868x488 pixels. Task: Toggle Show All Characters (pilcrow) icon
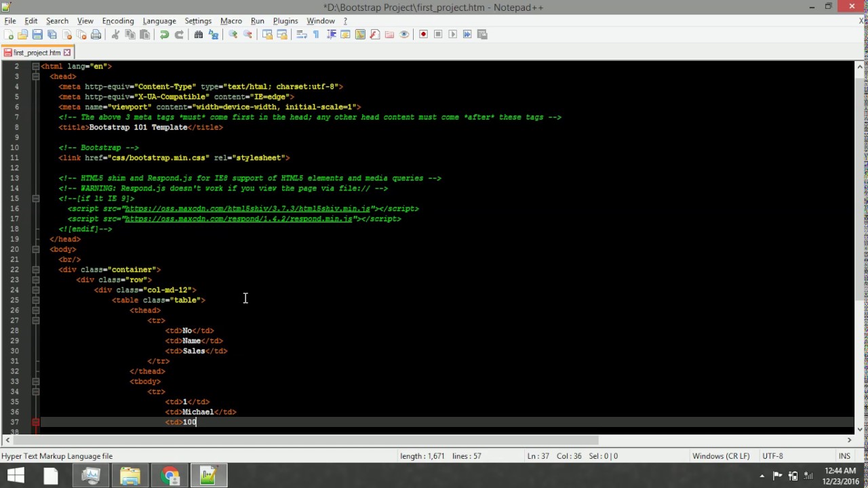[x=316, y=35]
